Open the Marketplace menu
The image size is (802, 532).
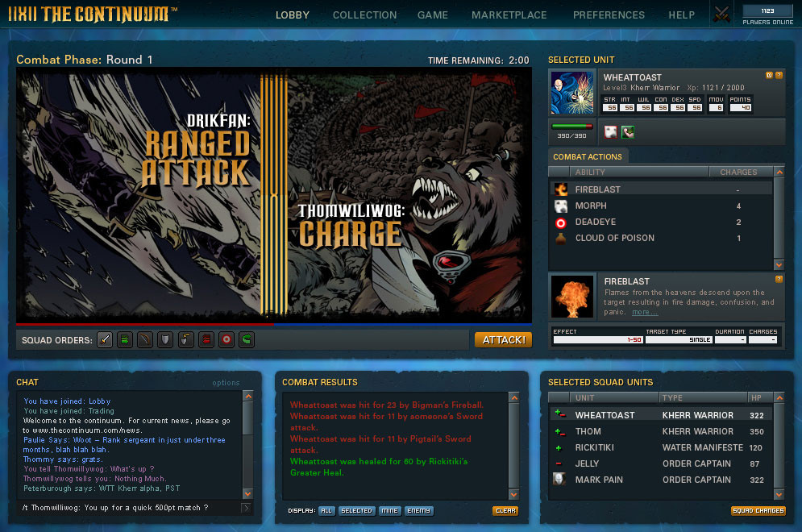pyautogui.click(x=509, y=15)
